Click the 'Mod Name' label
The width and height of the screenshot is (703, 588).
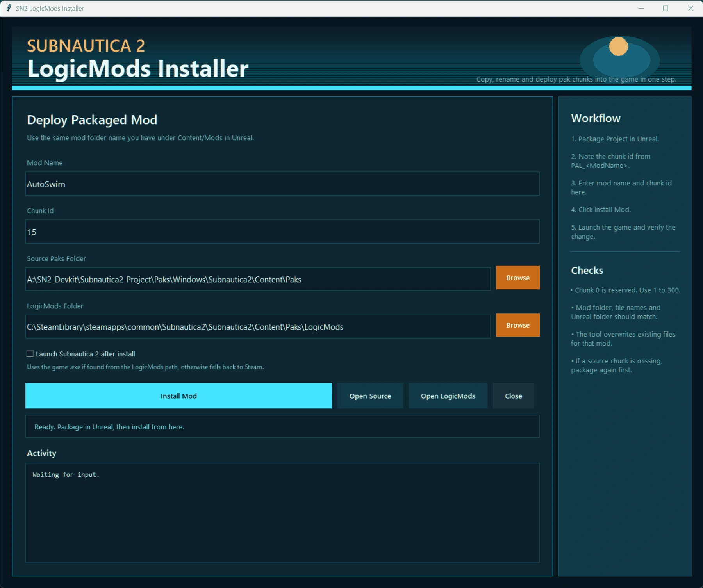(x=45, y=163)
